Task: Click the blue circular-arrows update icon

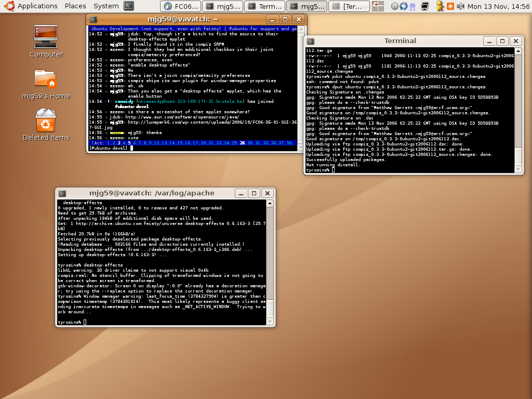Action: (x=403, y=6)
